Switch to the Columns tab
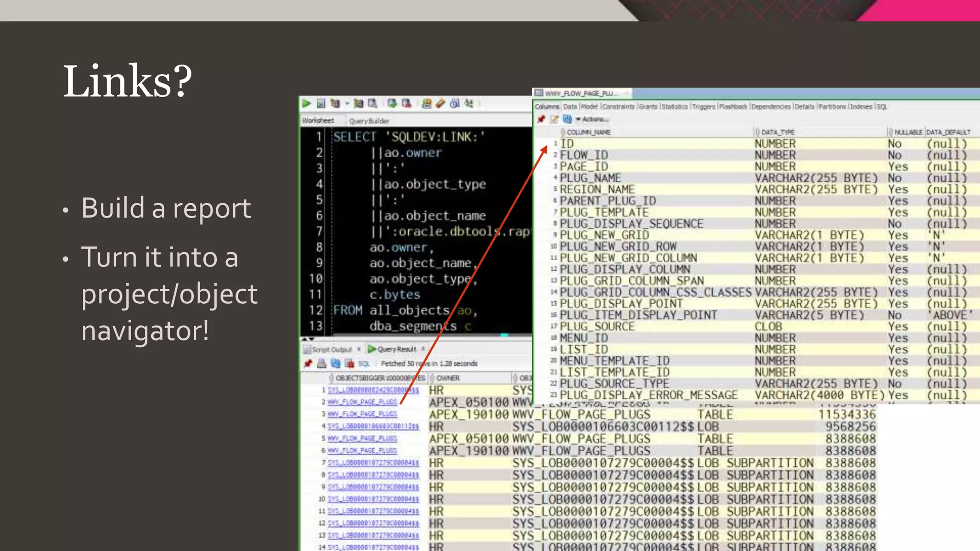 coord(547,107)
